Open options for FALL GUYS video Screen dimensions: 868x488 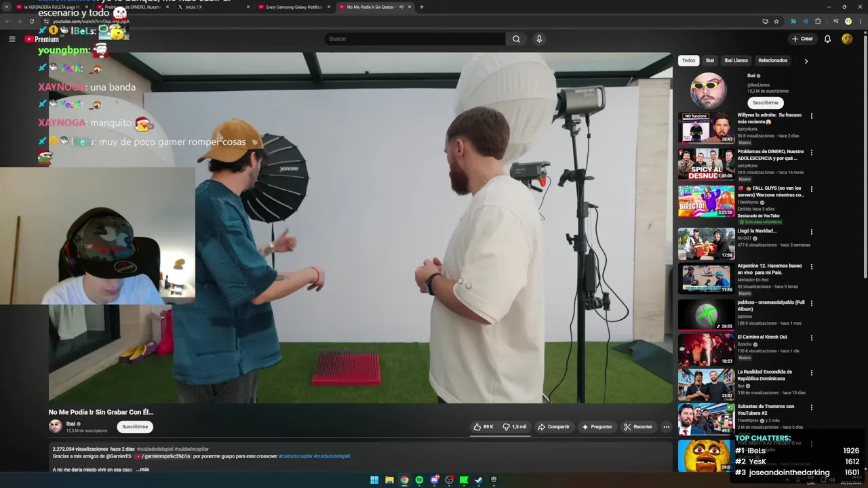pyautogui.click(x=811, y=189)
